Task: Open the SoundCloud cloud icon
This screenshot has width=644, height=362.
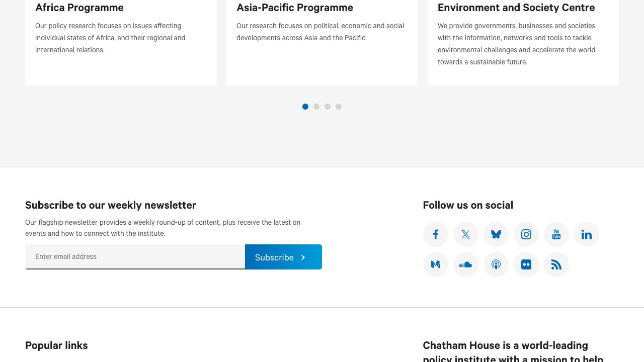Action: [466, 264]
